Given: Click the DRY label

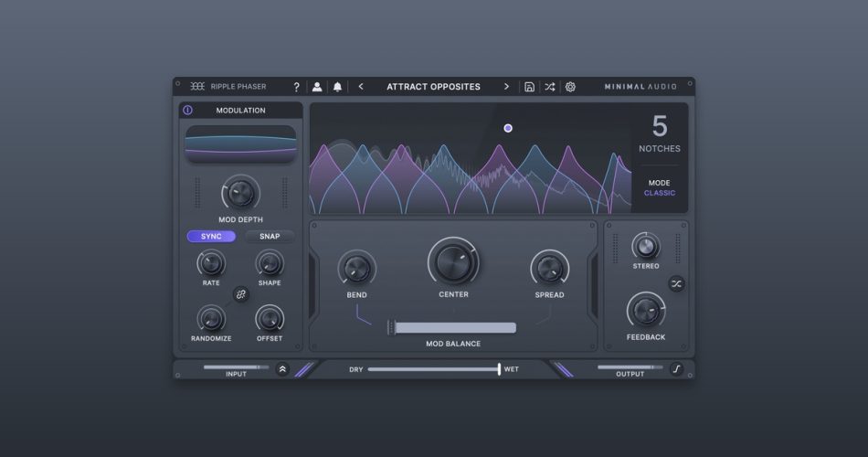Looking at the screenshot, I should coord(356,369).
